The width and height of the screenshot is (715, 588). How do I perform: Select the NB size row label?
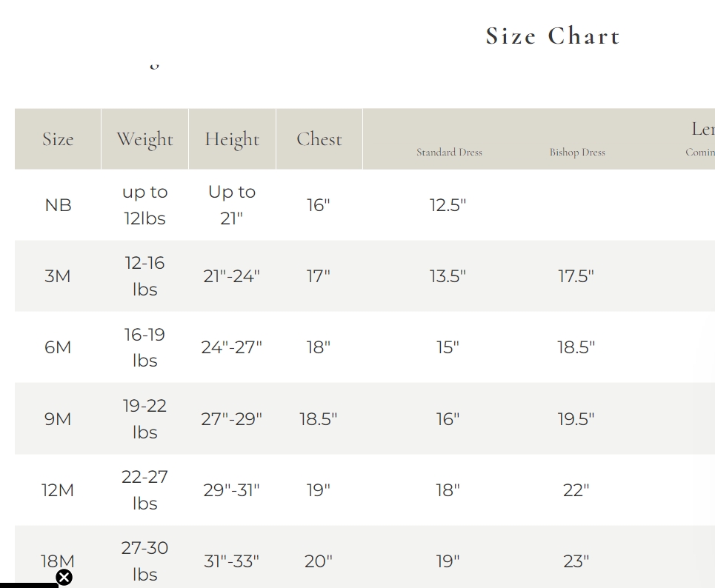point(58,205)
